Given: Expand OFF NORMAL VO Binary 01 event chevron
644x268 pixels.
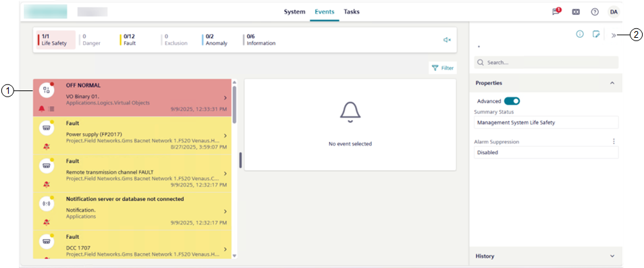Looking at the screenshot, I should 225,98.
